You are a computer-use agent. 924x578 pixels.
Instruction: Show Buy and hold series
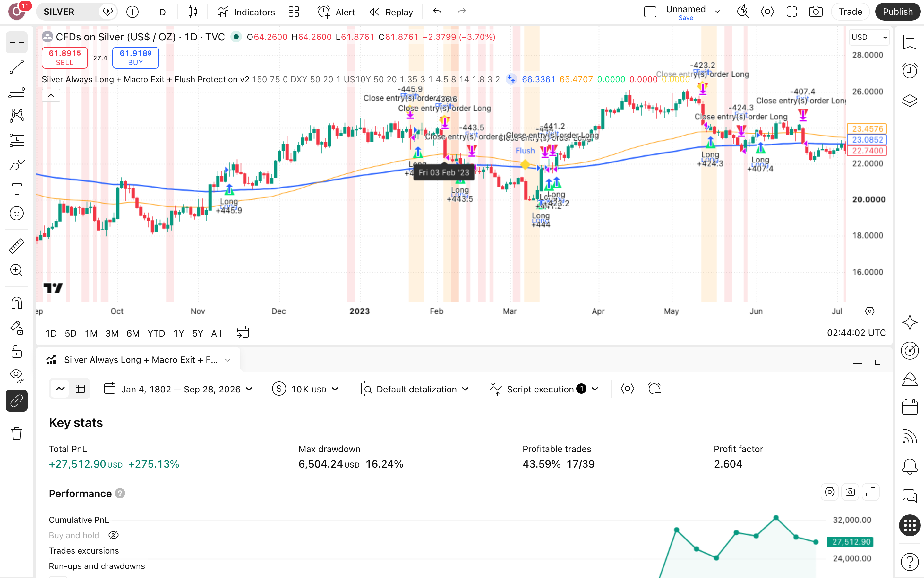click(113, 535)
